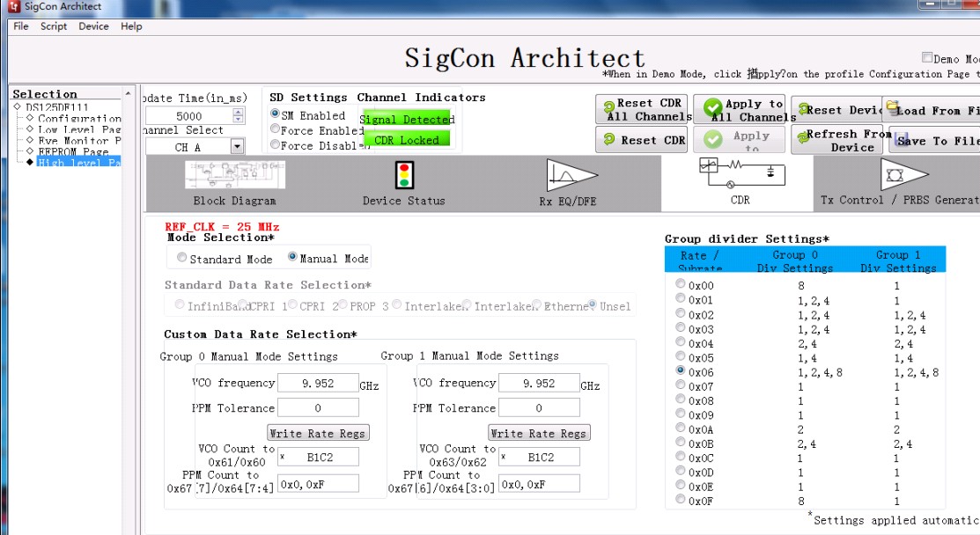Select rate 0x01 radio button

pos(680,298)
